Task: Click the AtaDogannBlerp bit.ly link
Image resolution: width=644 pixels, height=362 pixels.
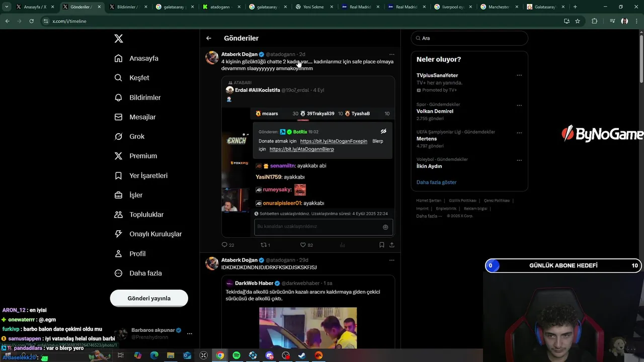Action: [302, 149]
